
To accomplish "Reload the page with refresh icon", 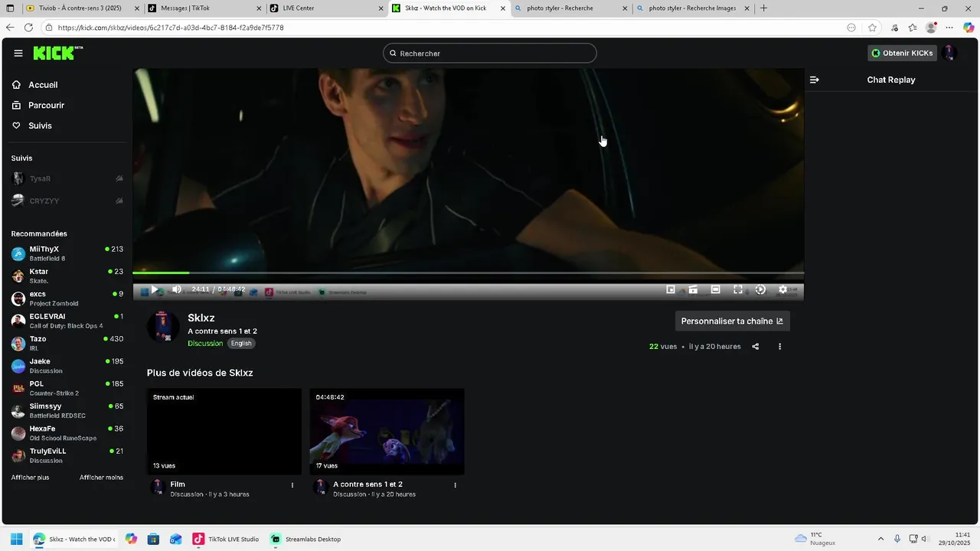I will (28, 28).
